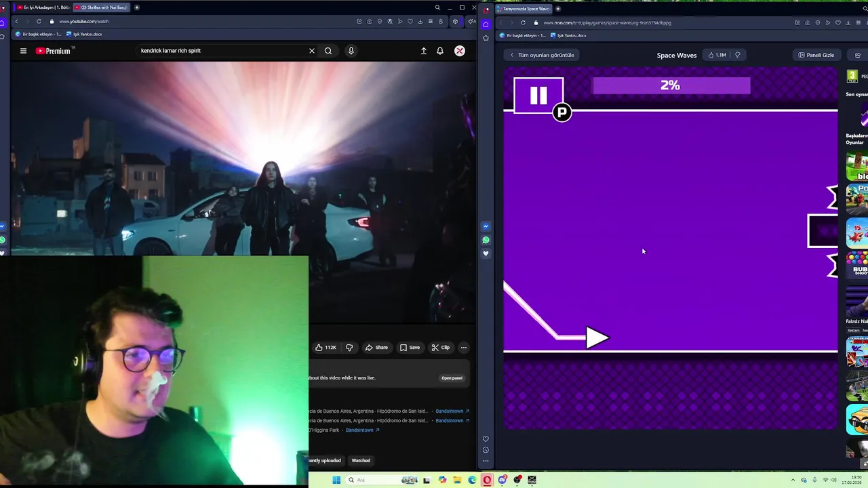Open YouTube notifications bell
The image size is (868, 488).
pos(440,51)
